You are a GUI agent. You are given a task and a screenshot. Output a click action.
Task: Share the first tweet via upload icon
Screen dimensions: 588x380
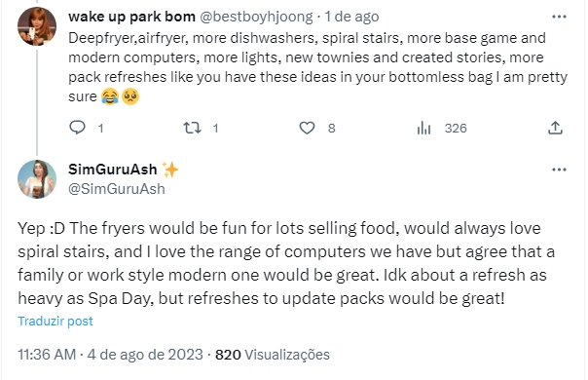point(555,128)
